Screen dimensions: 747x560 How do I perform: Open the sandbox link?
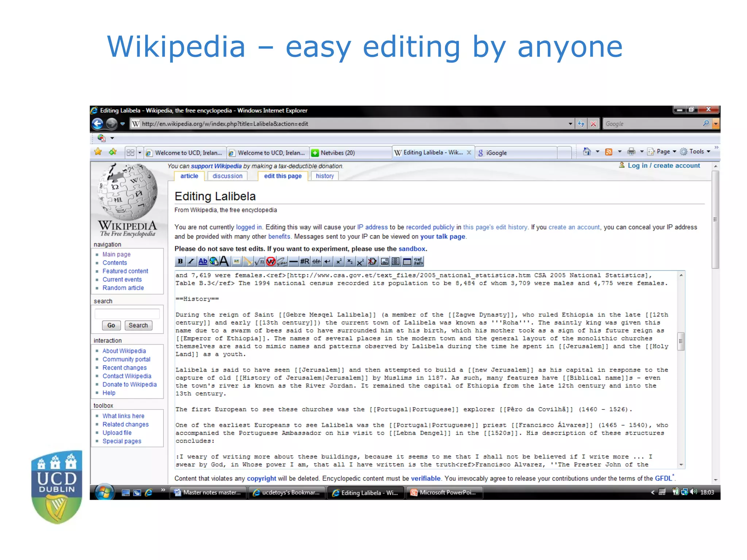[x=412, y=249]
